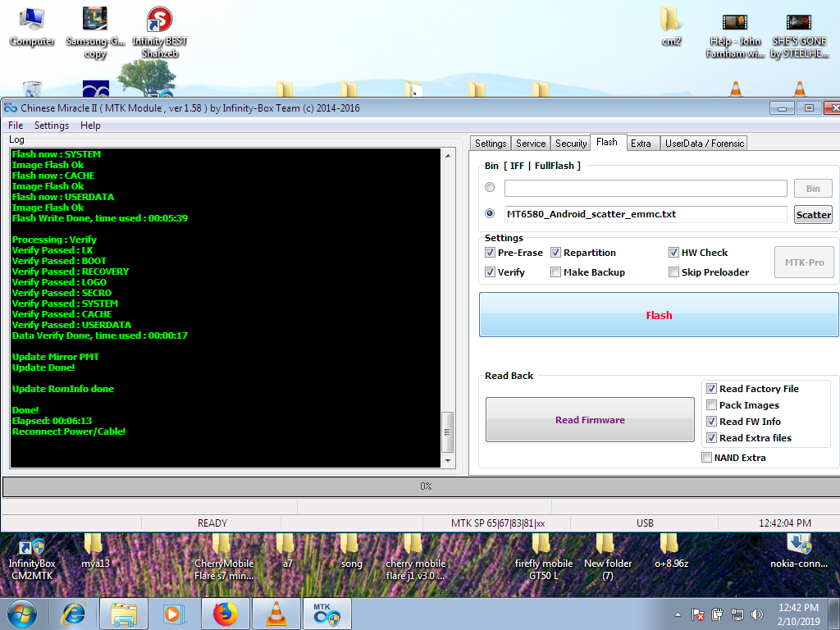Open the Help menu
Viewport: 840px width, 630px height.
pyautogui.click(x=90, y=126)
